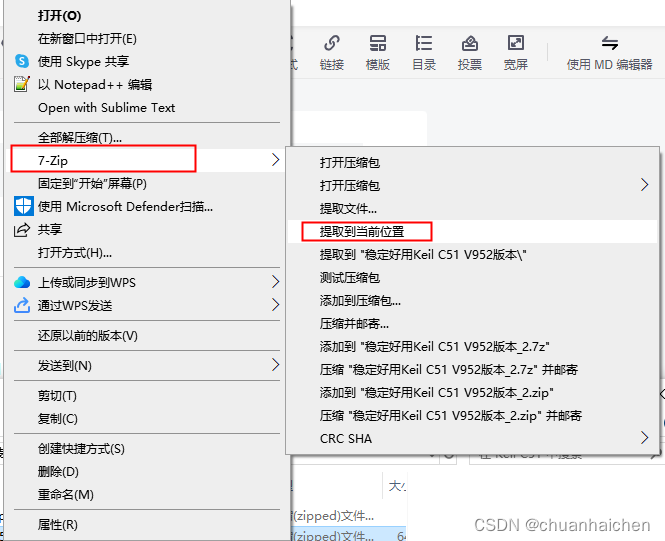Select 固定到"开始"屏幕(P)
Image resolution: width=665 pixels, height=541 pixels.
92,184
